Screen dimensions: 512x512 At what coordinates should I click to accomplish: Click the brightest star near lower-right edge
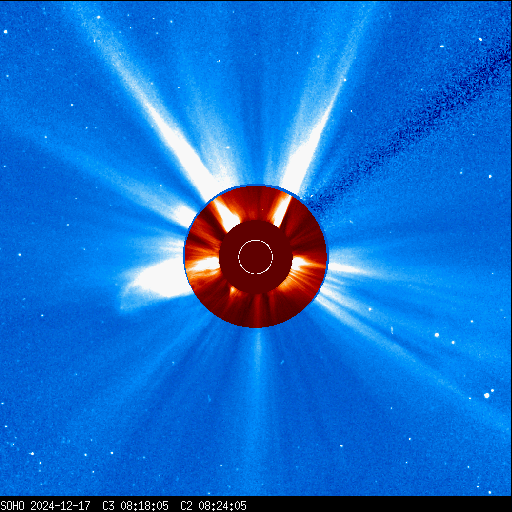click(487, 396)
